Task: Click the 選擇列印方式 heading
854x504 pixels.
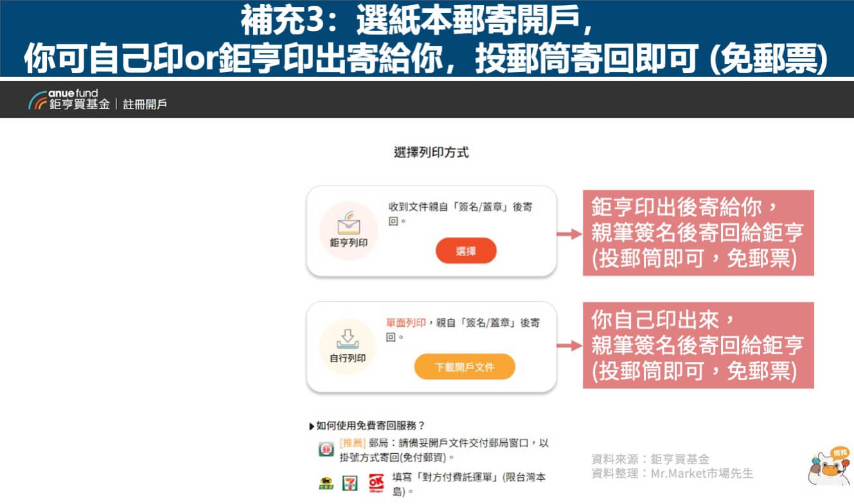Action: pos(431,153)
